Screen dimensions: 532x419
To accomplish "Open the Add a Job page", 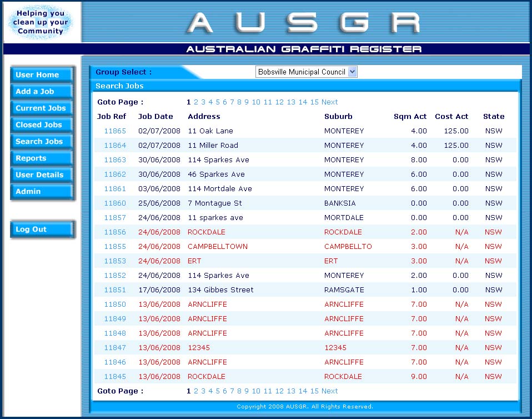I will coord(42,92).
